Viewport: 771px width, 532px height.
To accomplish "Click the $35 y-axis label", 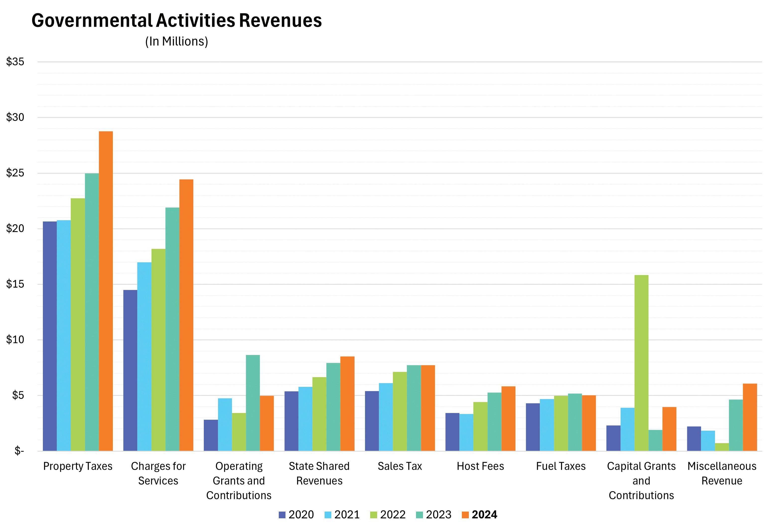I will pyautogui.click(x=15, y=62).
